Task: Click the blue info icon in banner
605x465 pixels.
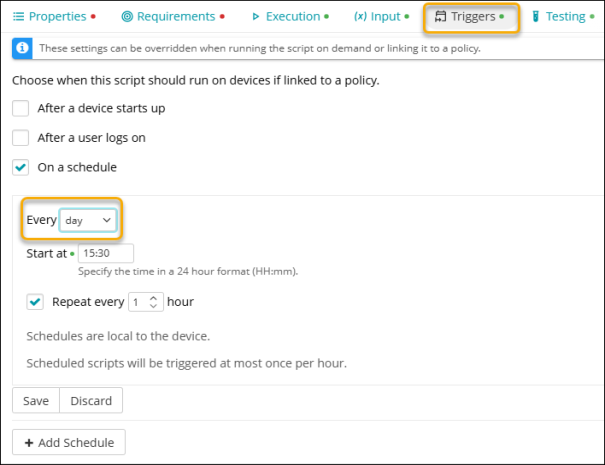Action: point(20,48)
